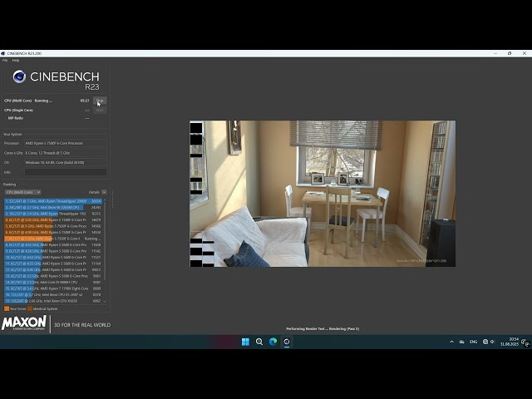The image size is (532, 399).
Task: Select ranking row 4 with score 14679
Action: pos(53,219)
